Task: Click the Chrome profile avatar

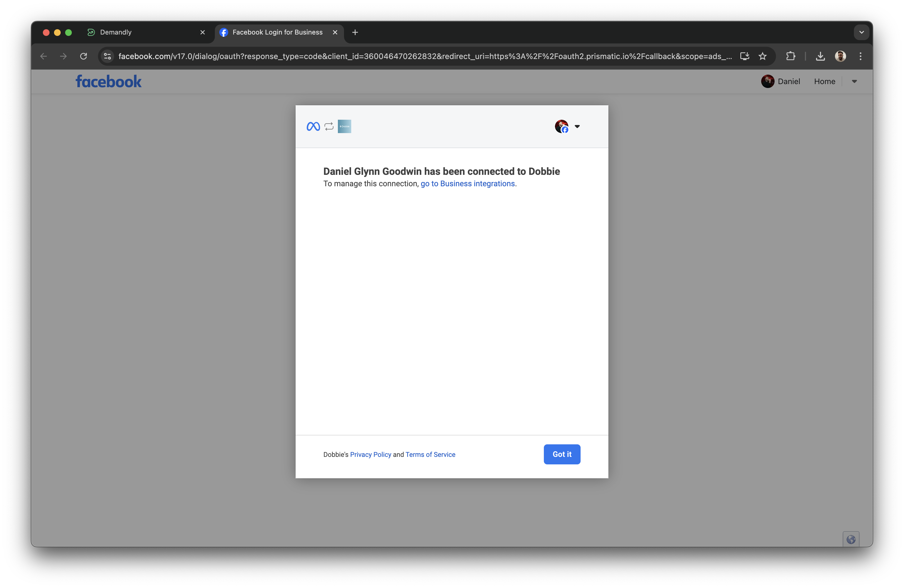Action: click(x=840, y=56)
